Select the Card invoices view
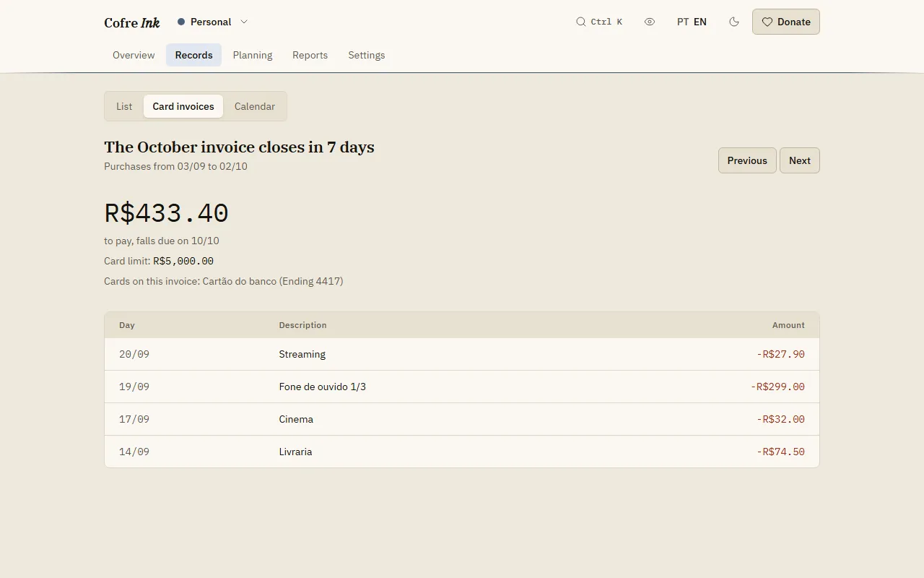 click(183, 106)
